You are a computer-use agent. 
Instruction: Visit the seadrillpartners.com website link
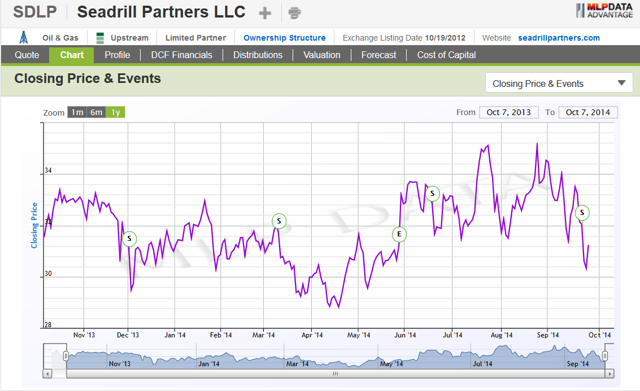[559, 38]
